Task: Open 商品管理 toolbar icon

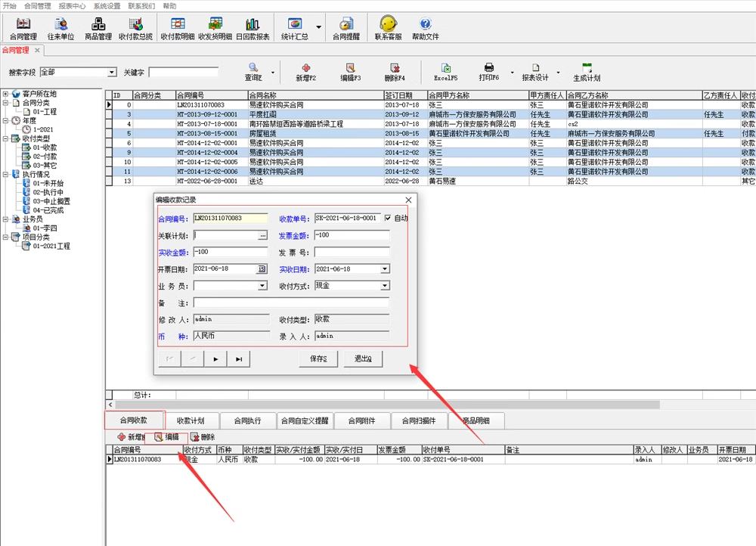Action: click(x=98, y=28)
